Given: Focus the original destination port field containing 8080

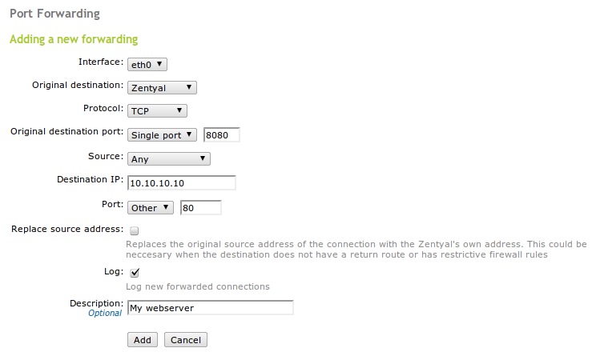Looking at the screenshot, I should (x=222, y=135).
